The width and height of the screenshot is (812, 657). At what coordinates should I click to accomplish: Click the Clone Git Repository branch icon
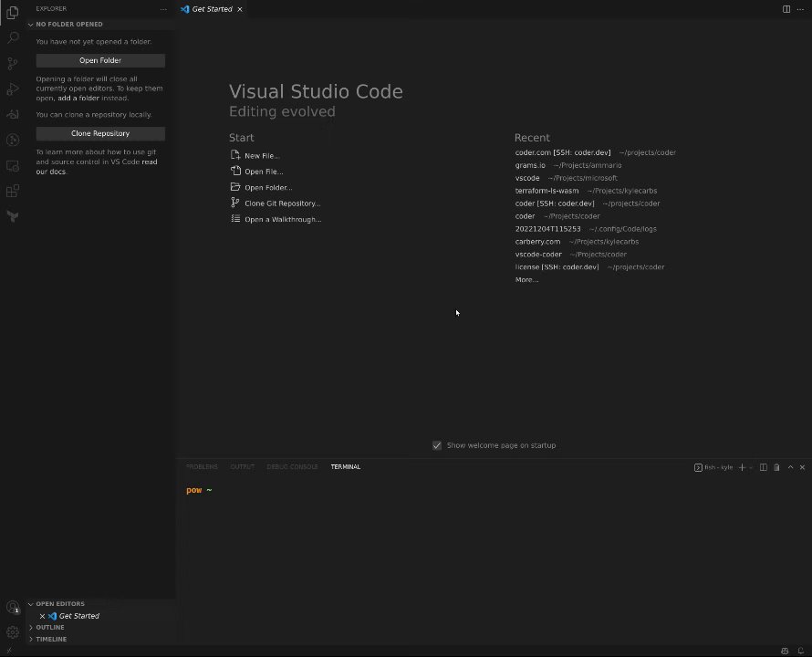pyautogui.click(x=235, y=203)
